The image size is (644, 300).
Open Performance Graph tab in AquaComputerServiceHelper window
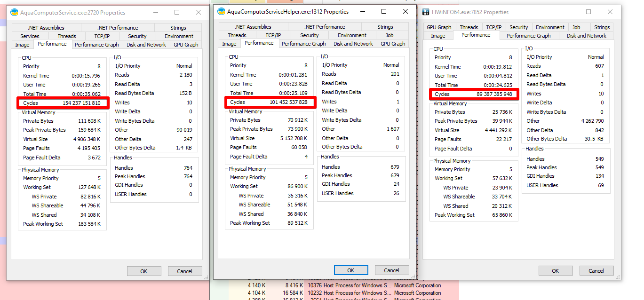coord(304,44)
